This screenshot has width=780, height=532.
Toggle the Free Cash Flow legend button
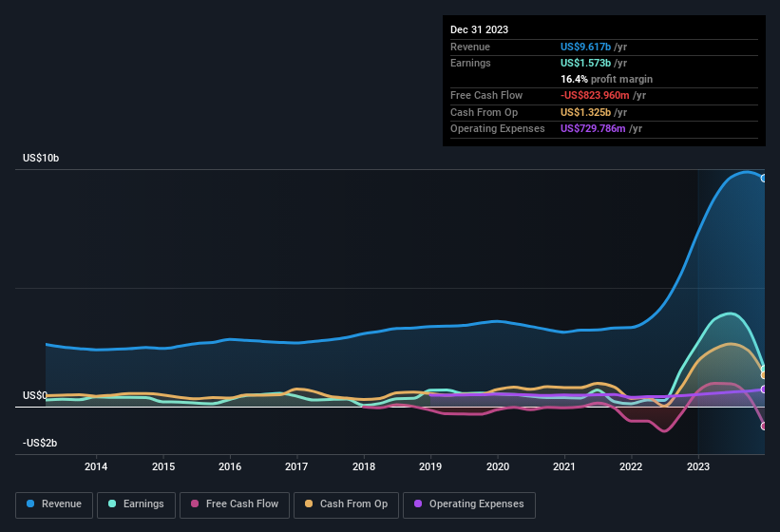pos(235,504)
